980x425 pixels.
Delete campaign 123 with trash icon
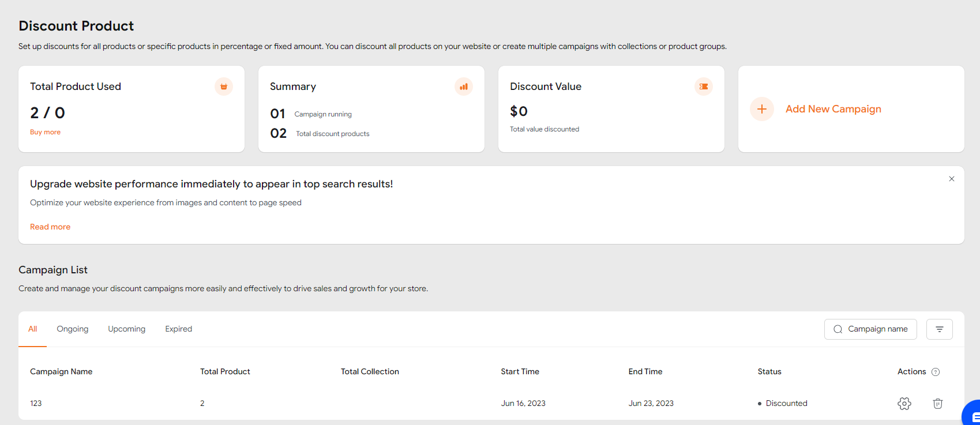(938, 404)
